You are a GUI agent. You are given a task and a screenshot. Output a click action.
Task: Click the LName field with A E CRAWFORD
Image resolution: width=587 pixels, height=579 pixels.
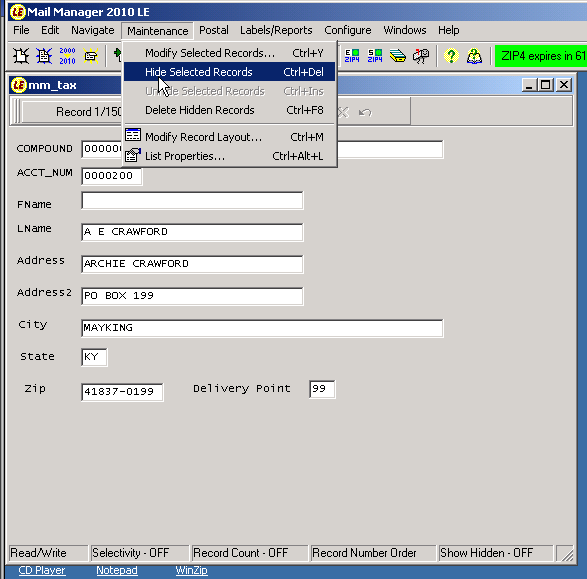(192, 232)
